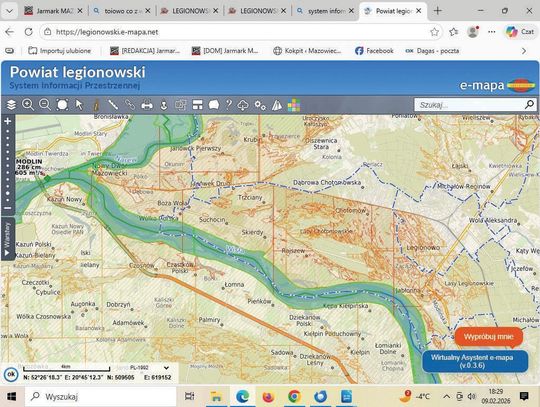Open the panel layout tool
Screen dimensions: 540x407
[x=198, y=105]
